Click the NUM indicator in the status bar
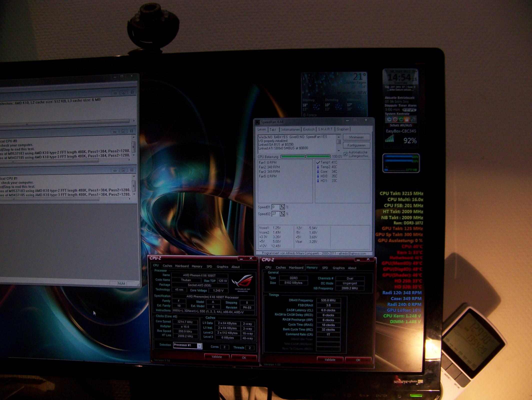The height and width of the screenshot is (400, 532). pyautogui.click(x=121, y=283)
